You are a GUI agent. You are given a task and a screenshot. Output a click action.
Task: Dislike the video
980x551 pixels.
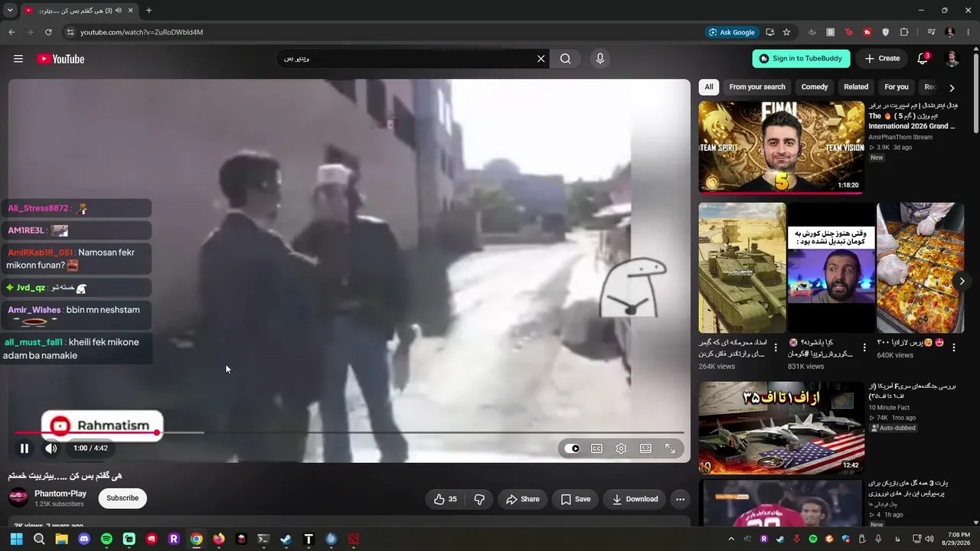(479, 499)
